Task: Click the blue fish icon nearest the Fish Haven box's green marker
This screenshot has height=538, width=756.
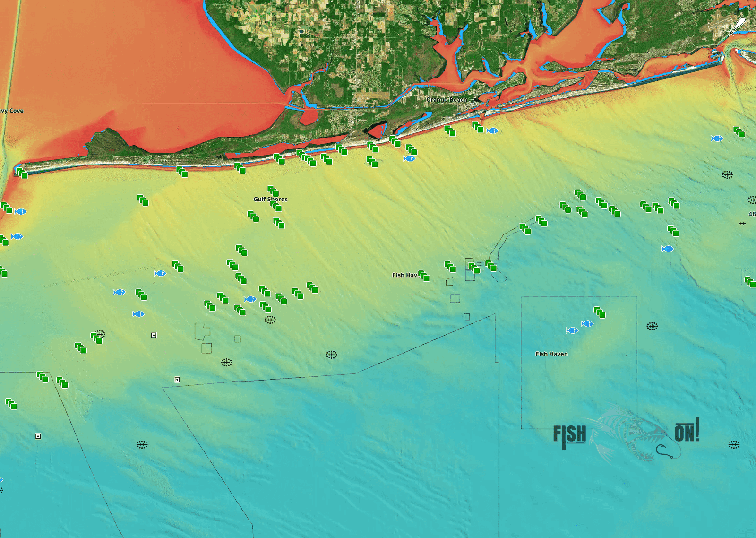Action: [x=587, y=324]
